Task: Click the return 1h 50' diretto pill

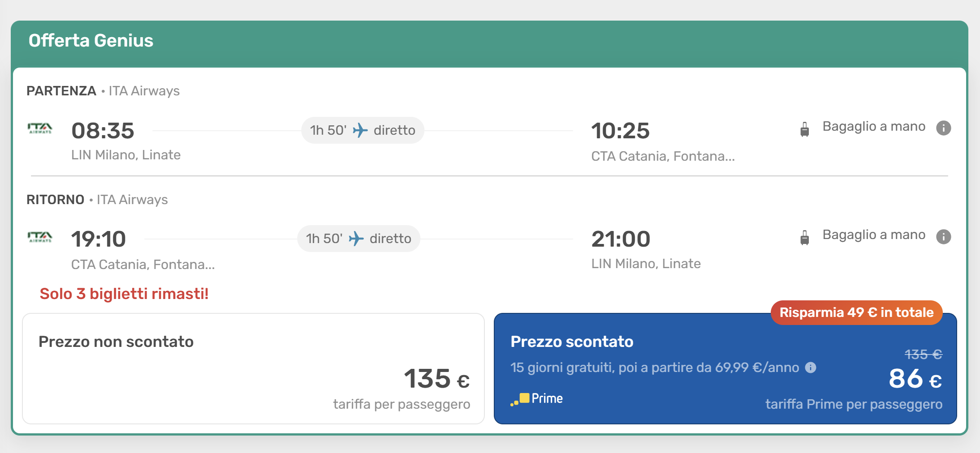Action: coord(358,239)
